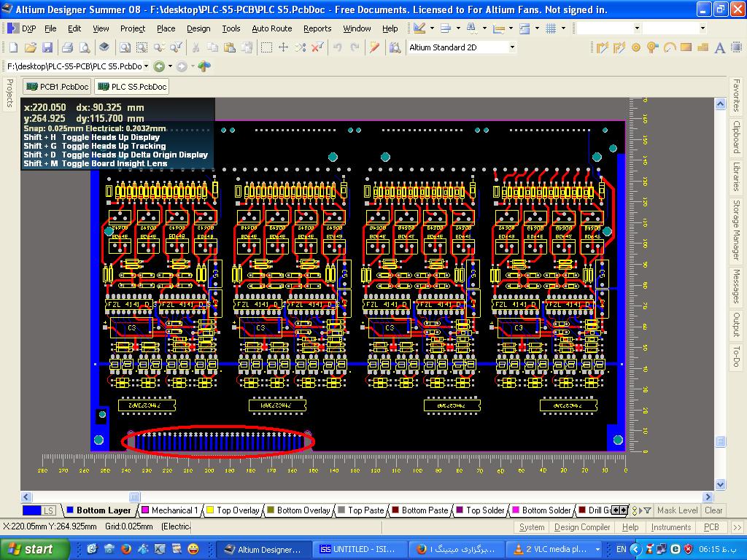Click the Open document folder icon
The height and width of the screenshot is (560, 747).
click(31, 47)
